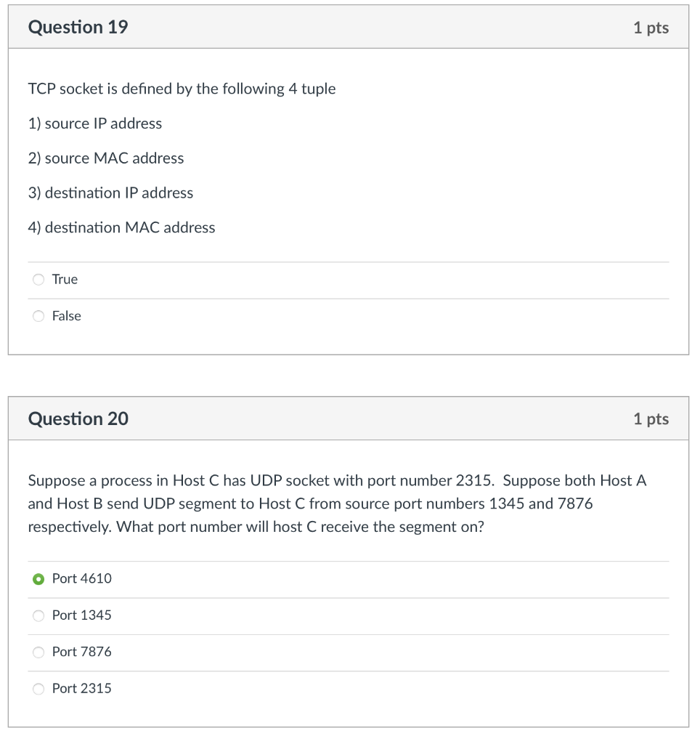Select the False radio button
This screenshot has height=744, width=700.
[38, 317]
